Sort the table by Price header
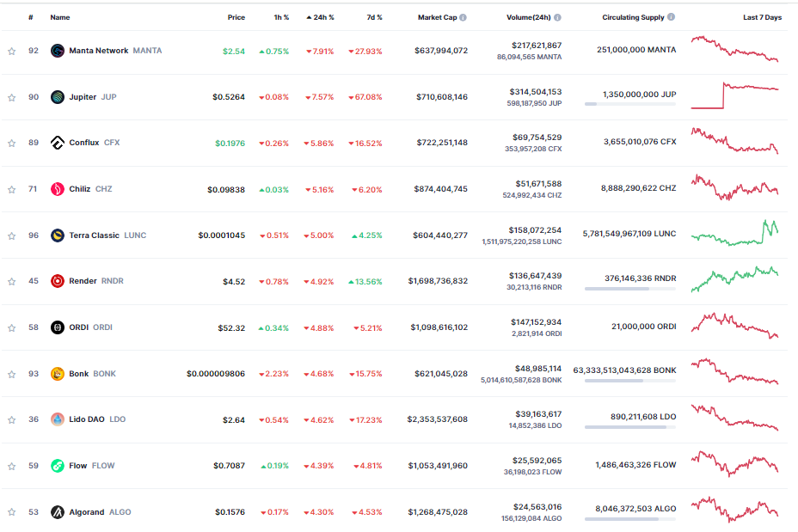Screen dimensions: 798x532 pyautogui.click(x=236, y=17)
